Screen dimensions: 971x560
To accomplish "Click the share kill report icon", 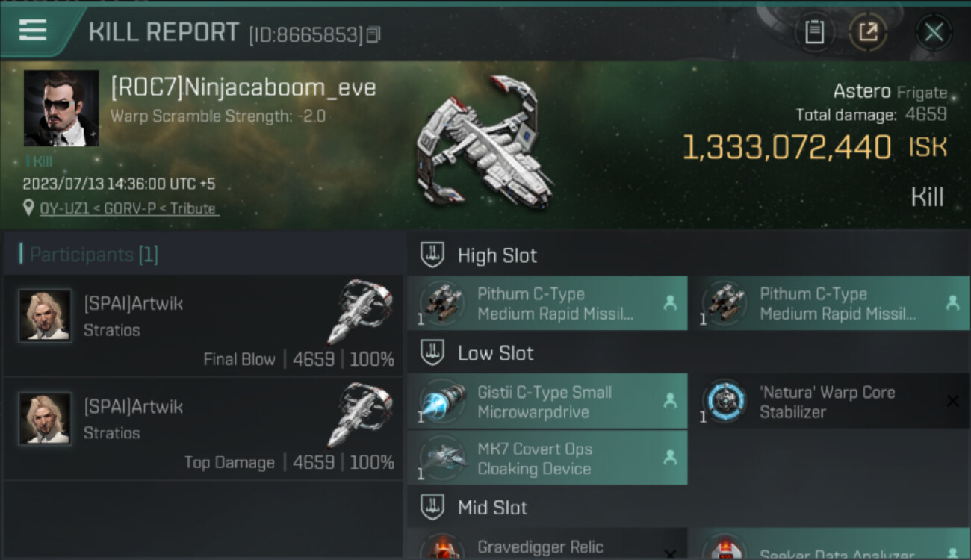I will click(868, 31).
